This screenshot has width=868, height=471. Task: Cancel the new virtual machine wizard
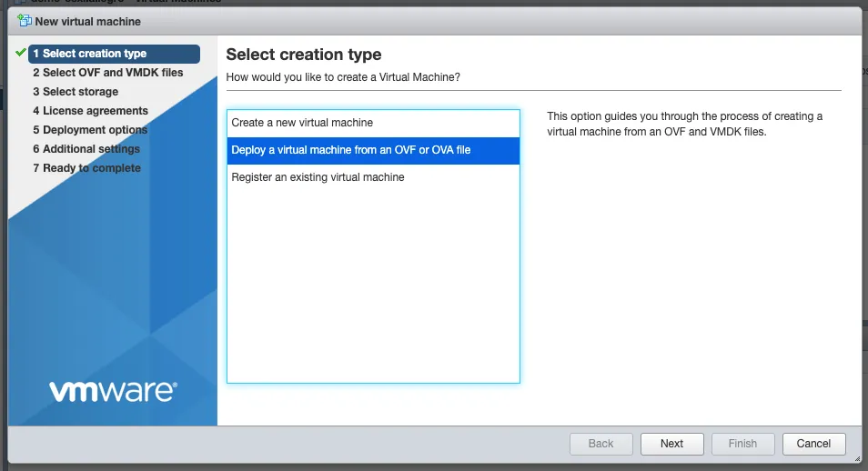click(813, 444)
